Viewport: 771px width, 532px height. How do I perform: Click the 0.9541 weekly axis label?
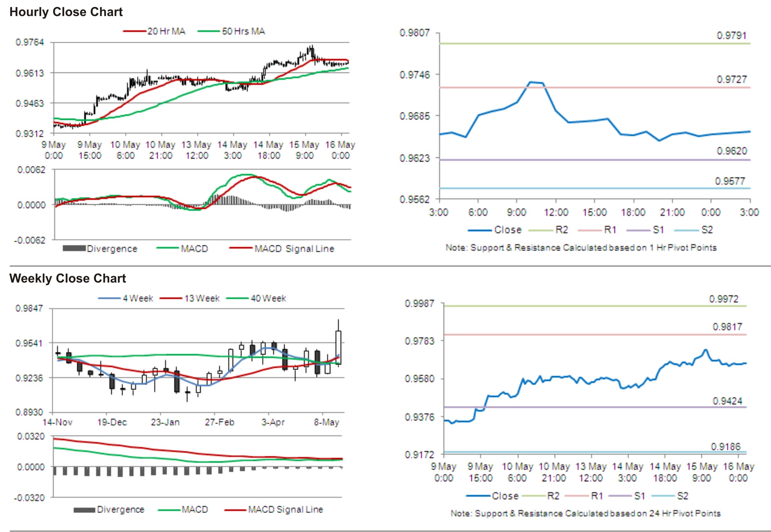coord(29,343)
